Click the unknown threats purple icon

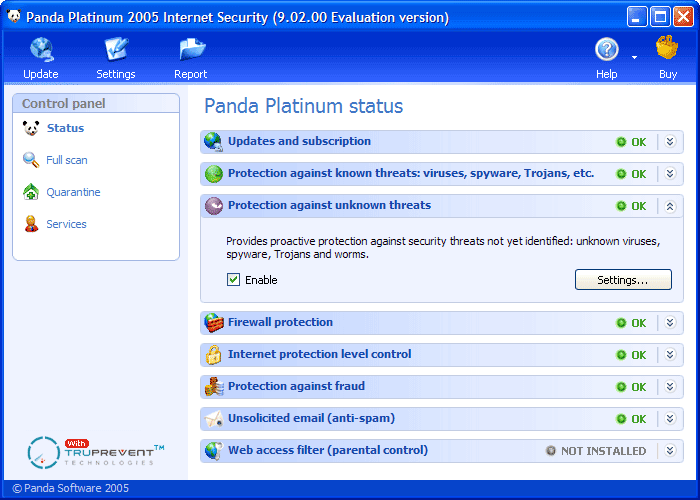tap(214, 206)
